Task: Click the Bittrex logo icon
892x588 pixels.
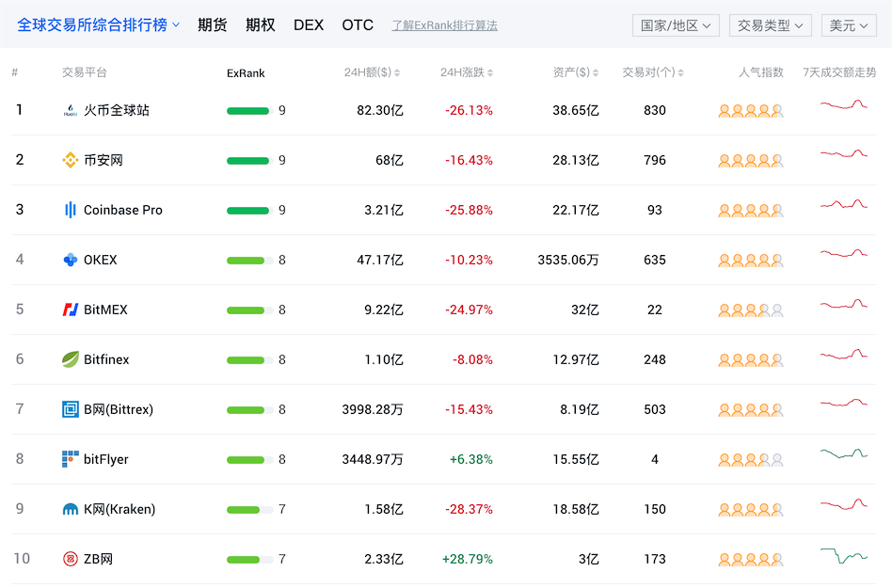Action: [x=71, y=409]
